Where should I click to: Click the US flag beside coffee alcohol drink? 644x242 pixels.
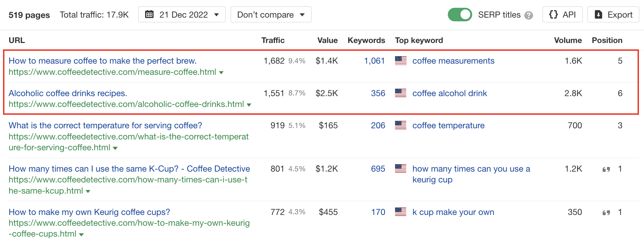coord(400,93)
